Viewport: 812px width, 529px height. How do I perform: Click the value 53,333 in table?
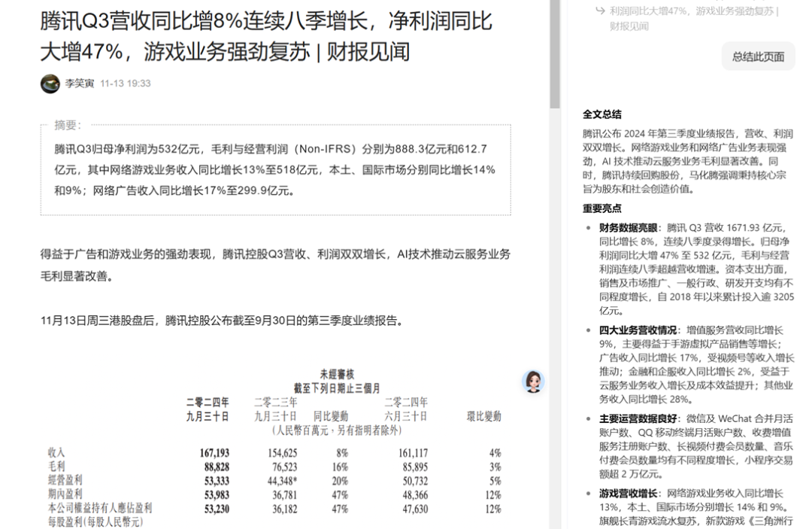coord(217,481)
